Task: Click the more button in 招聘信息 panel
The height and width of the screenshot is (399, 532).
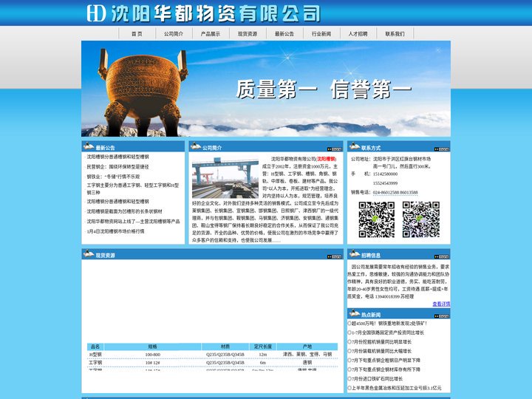Action: pos(441,256)
